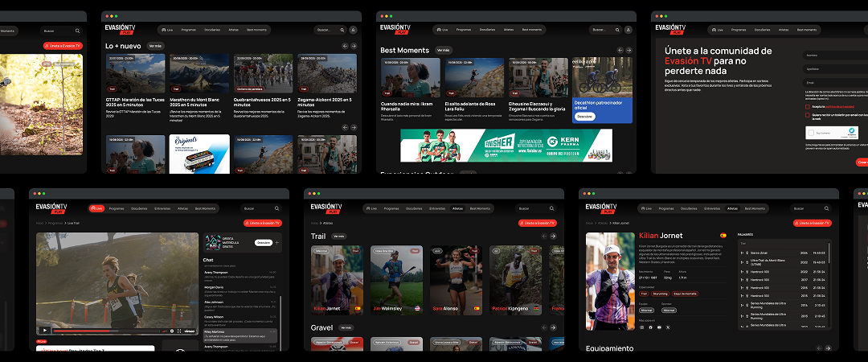
Task: Click 'Únete a Evasión TV' above the live chat
Action: point(262,223)
